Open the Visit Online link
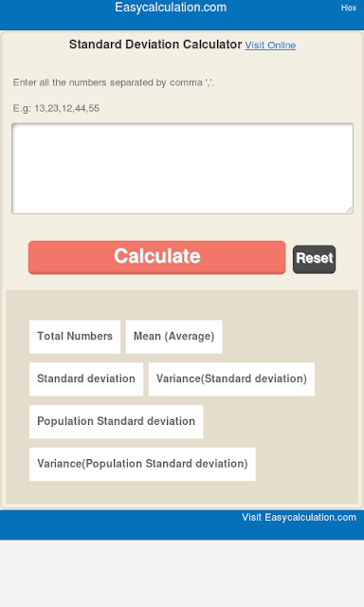 270,46
